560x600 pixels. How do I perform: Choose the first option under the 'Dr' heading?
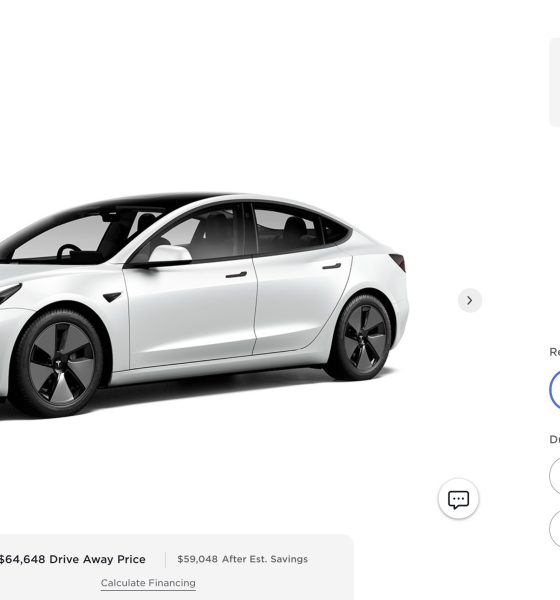tap(555, 476)
